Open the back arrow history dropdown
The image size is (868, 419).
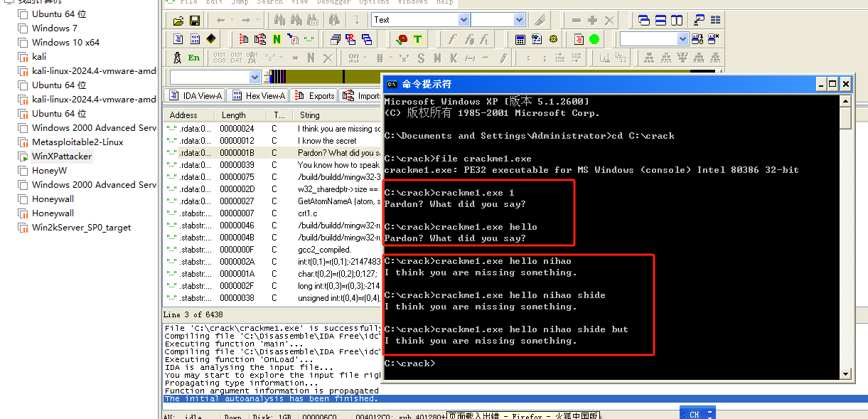[232, 20]
